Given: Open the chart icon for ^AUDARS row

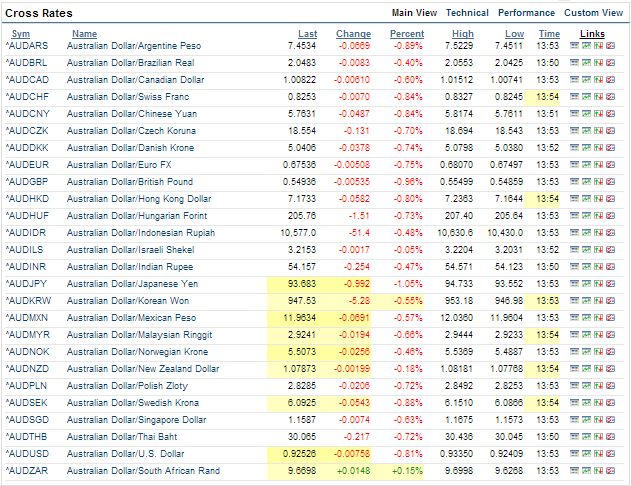Looking at the screenshot, I should [586, 46].
